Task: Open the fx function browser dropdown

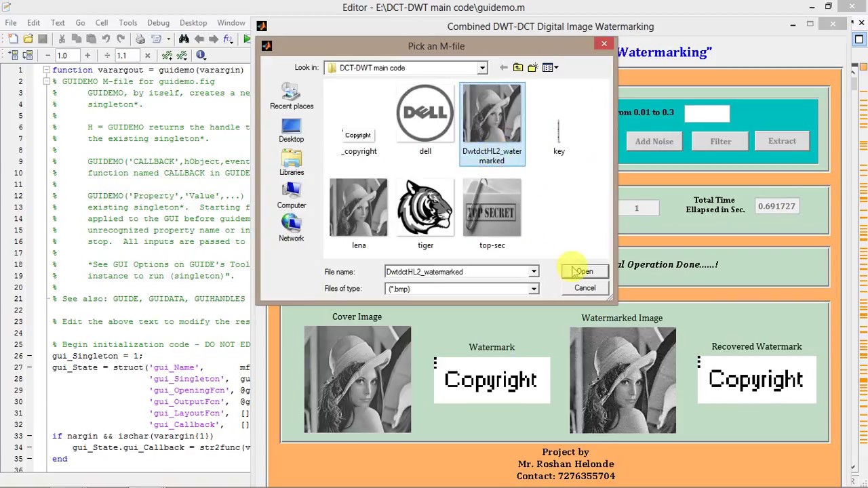Action: click(x=229, y=39)
